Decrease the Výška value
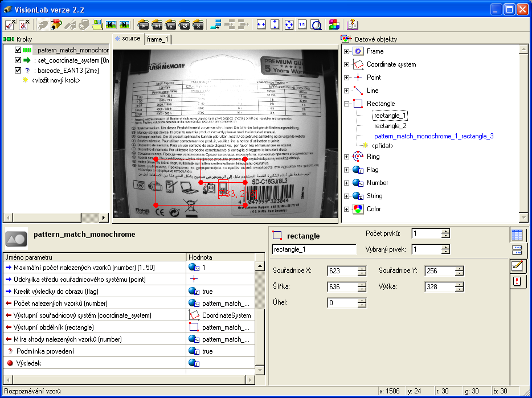The height and width of the screenshot is (398, 532). 459,289
